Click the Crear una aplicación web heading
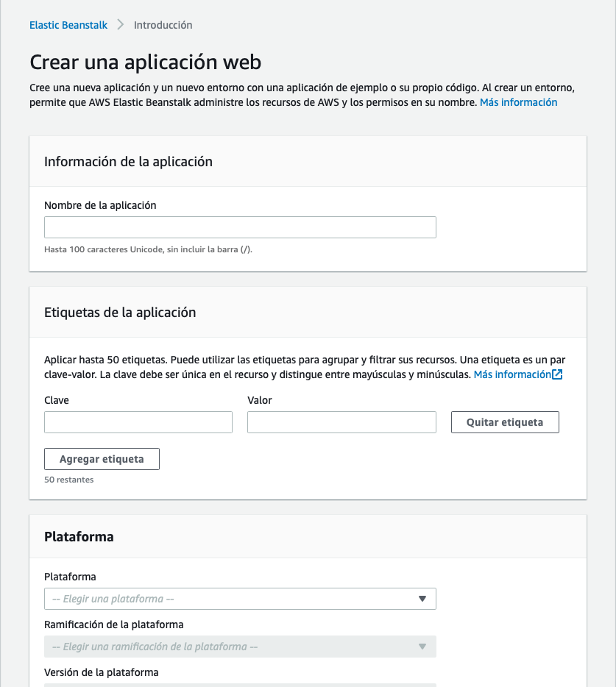616x687 pixels. [145, 62]
